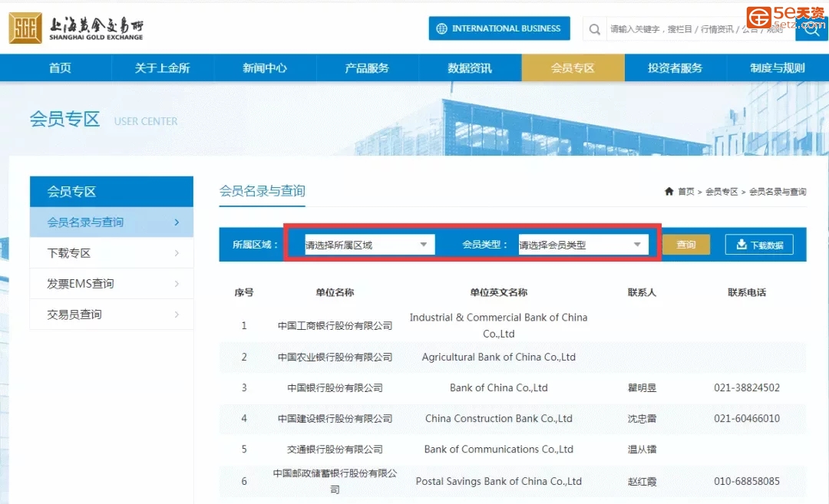Click 首页 link in the breadcrumb

[x=686, y=192]
